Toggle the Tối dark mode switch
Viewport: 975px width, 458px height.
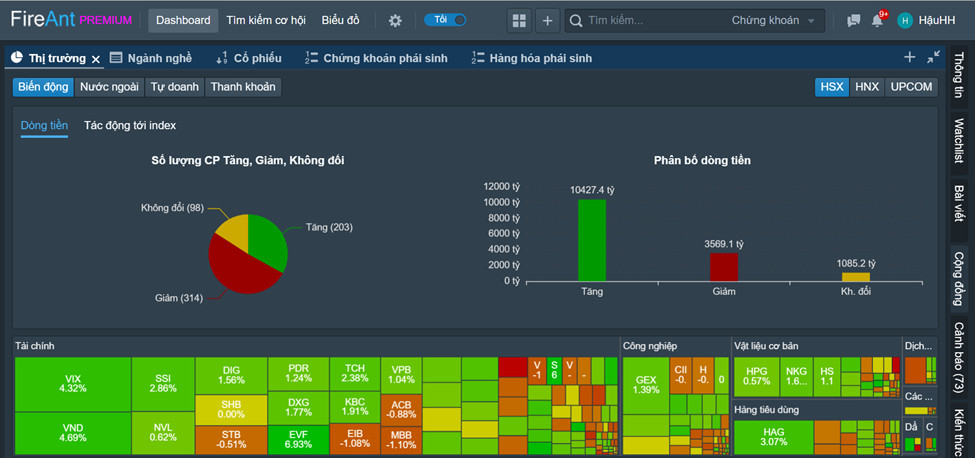tap(445, 20)
